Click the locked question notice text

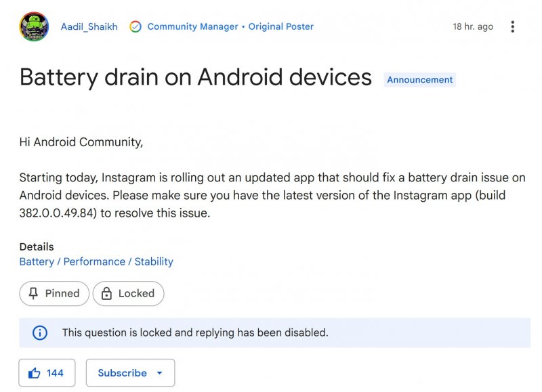[x=195, y=332]
